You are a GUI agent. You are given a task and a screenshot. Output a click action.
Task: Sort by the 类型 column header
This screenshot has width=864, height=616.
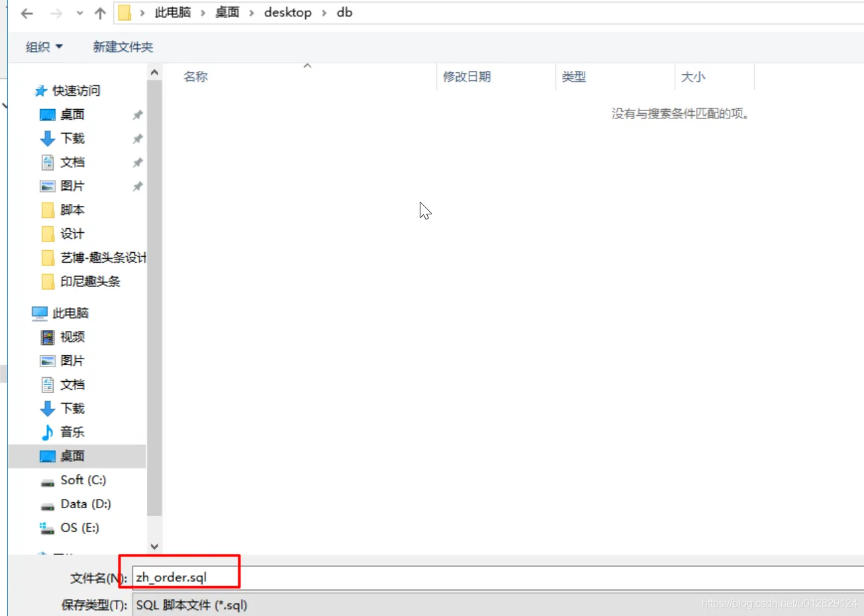tap(574, 77)
